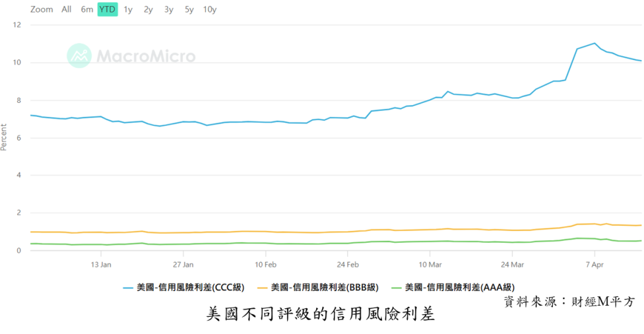Select the 6m zoom range
Screen dimensions: 644x334
click(x=86, y=9)
